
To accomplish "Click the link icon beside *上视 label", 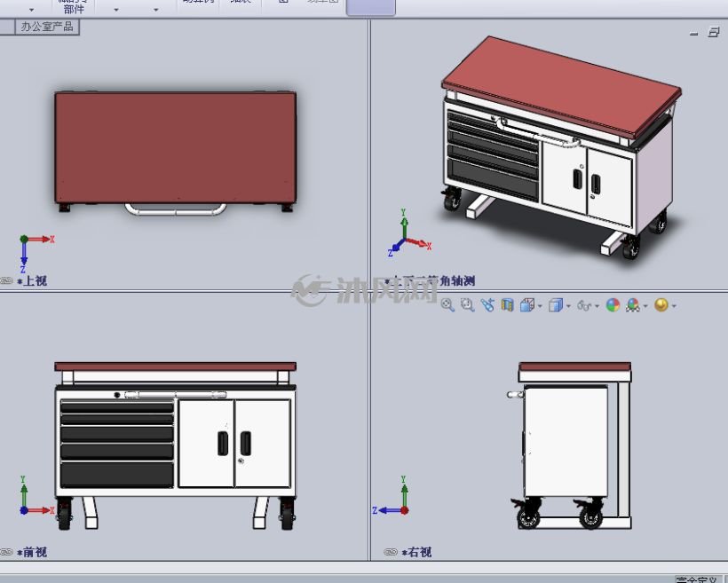I will [6, 280].
